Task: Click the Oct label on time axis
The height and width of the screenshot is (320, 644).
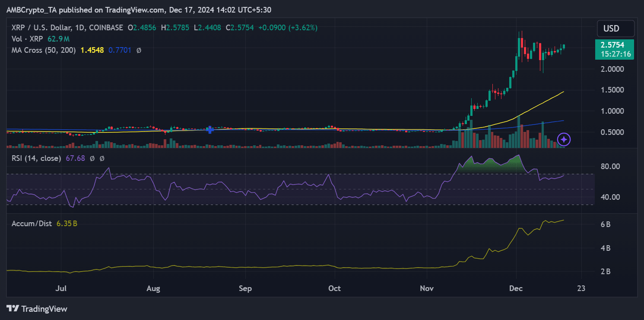Action: tap(335, 288)
